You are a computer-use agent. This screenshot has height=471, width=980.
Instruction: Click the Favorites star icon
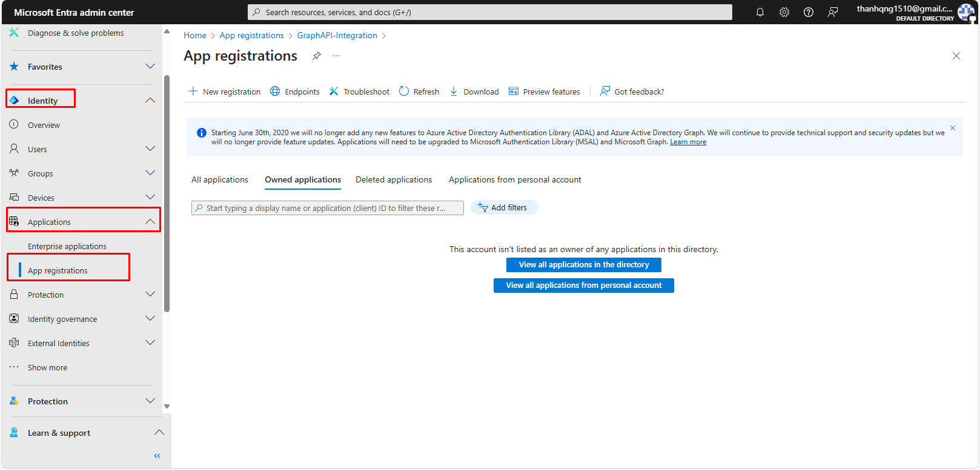point(14,66)
